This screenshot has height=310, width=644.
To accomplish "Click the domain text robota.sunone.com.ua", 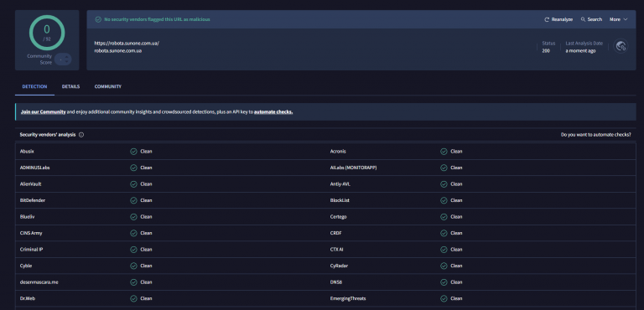I will (118, 51).
